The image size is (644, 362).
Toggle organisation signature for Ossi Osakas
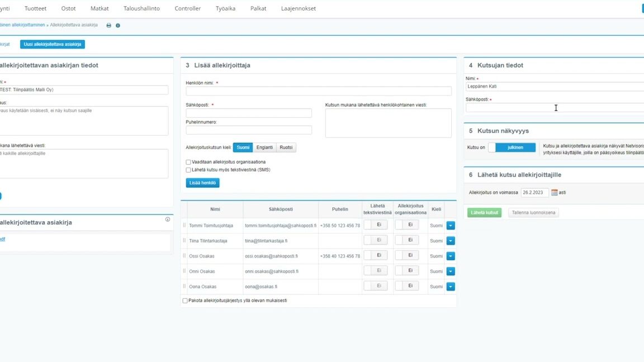(406, 255)
